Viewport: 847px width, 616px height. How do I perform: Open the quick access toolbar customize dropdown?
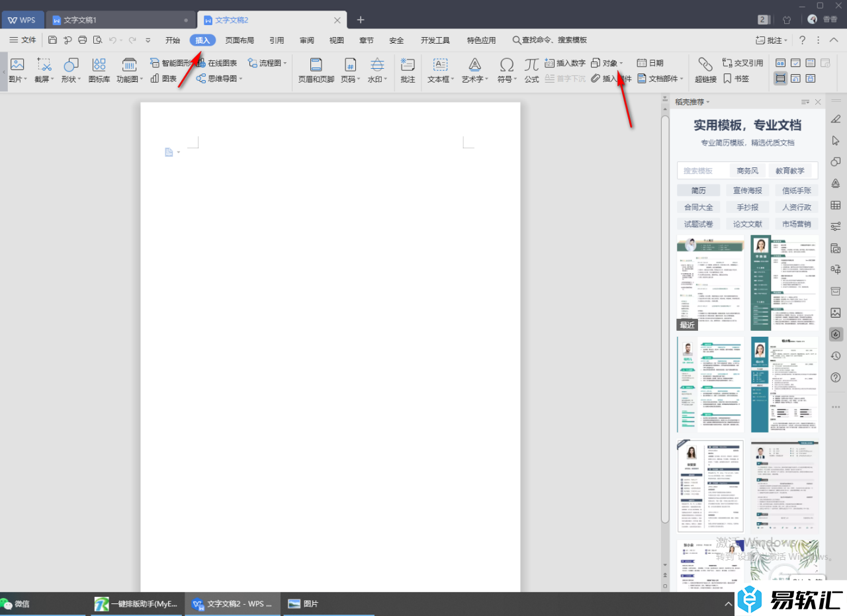point(148,40)
